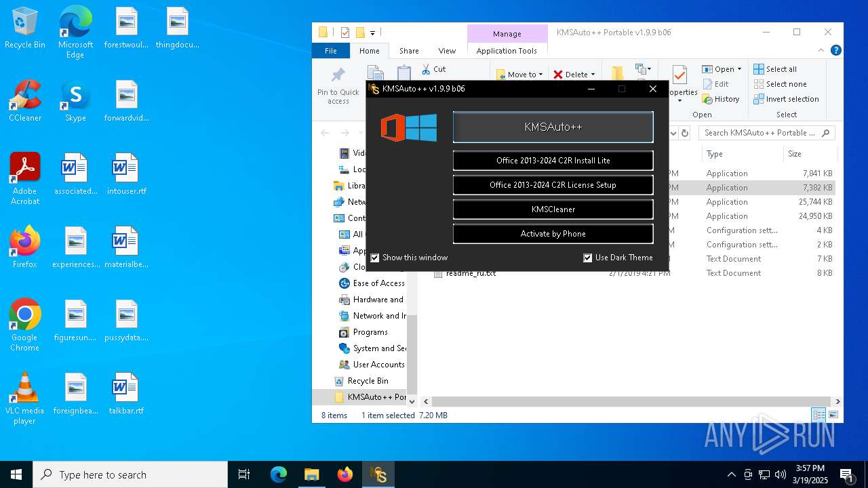Open Office 2013-2024 C2R Install Lite
The width and height of the screenshot is (868, 488).
click(x=553, y=161)
